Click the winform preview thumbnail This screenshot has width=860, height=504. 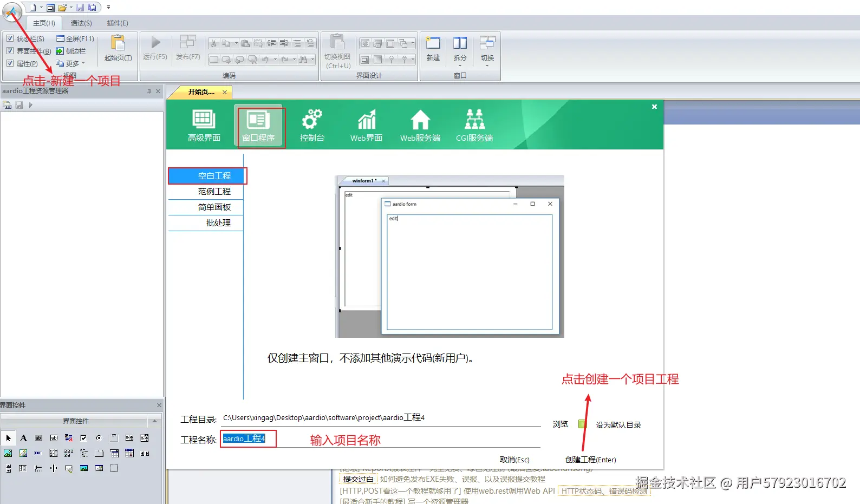click(x=449, y=257)
